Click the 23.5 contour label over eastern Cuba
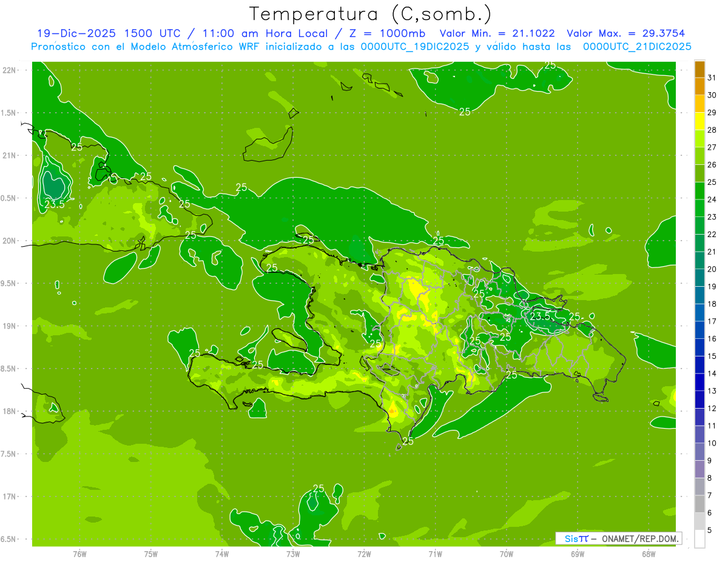Screen dimensions: 728x562 [x=55, y=205]
